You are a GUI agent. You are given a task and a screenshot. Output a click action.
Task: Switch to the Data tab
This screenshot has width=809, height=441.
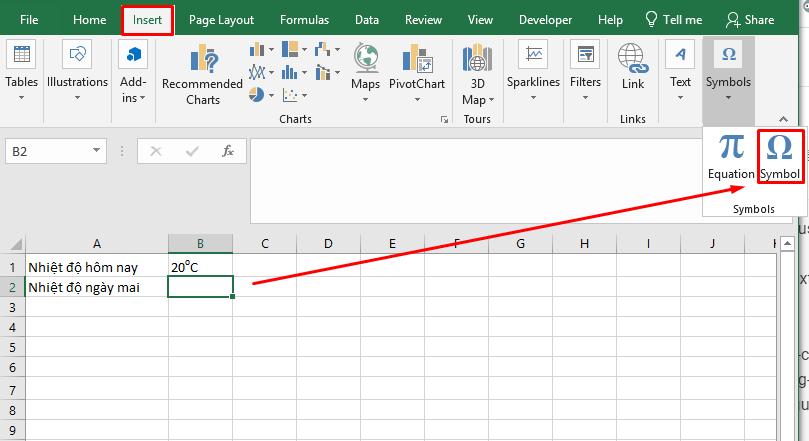point(367,20)
